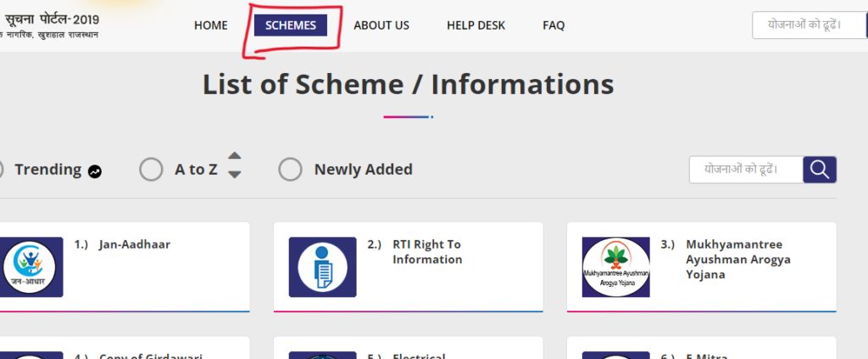Viewport: 868px width, 359px height.
Task: Select the A to Z radio button
Action: coord(151,170)
